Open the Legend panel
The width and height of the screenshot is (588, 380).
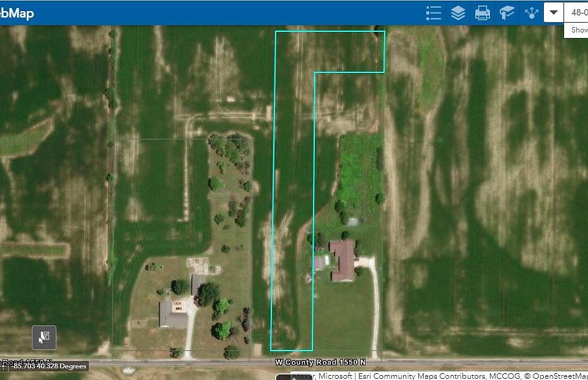click(432, 12)
